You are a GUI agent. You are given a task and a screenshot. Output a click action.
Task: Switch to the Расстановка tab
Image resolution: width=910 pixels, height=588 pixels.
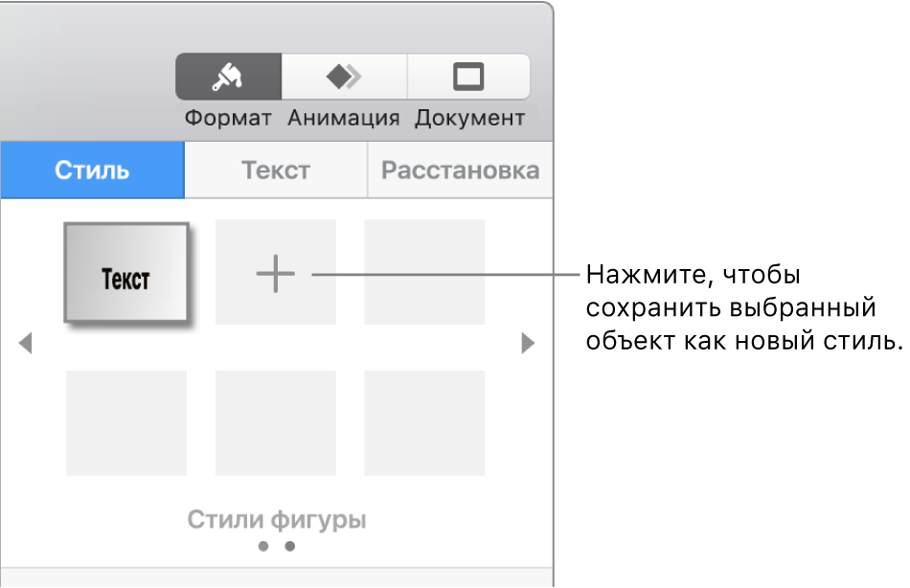pyautogui.click(x=460, y=170)
